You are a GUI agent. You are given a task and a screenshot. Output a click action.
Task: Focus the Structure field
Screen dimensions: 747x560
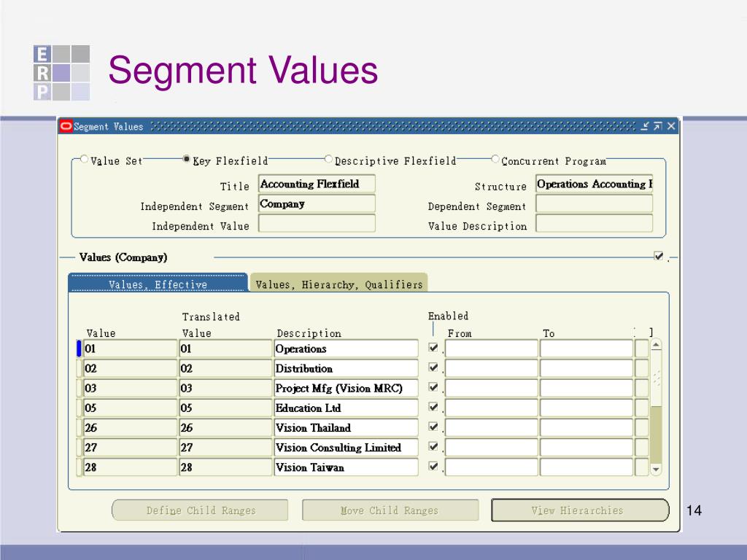coord(594,184)
